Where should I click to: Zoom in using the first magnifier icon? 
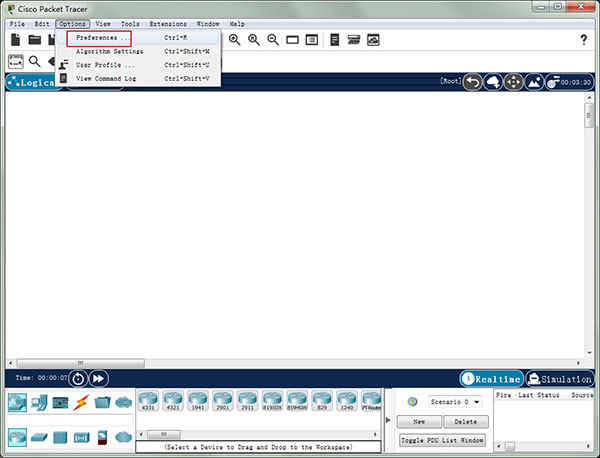[x=235, y=40]
